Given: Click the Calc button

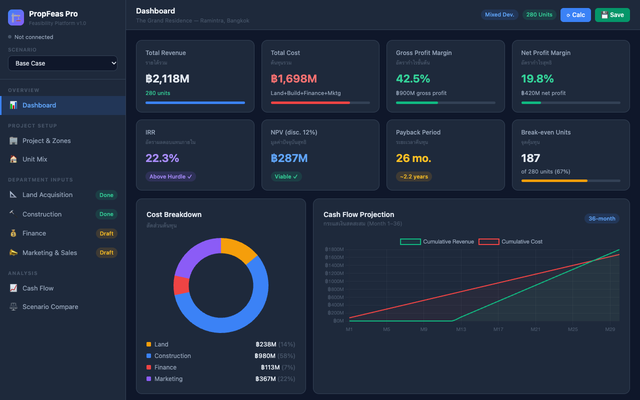Looking at the screenshot, I should point(576,15).
